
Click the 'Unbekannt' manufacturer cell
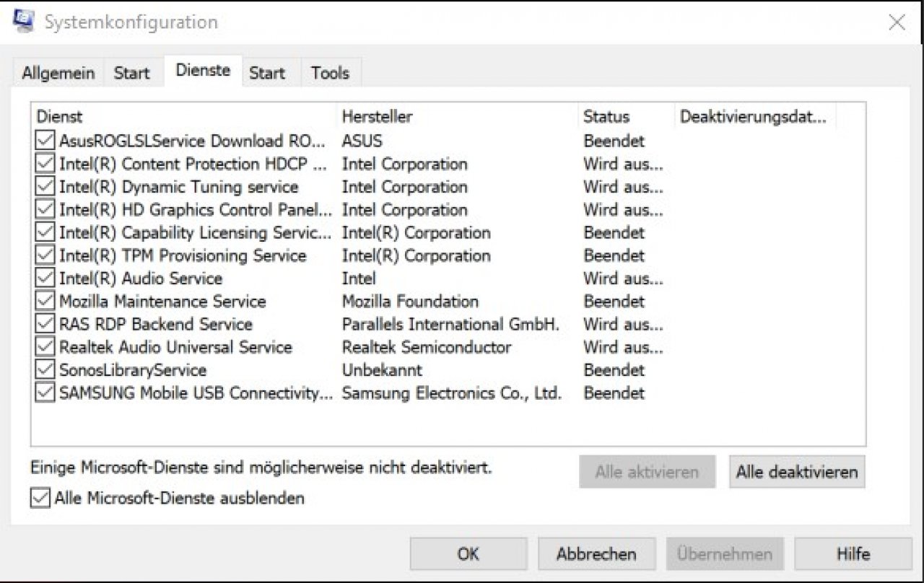[x=382, y=370]
